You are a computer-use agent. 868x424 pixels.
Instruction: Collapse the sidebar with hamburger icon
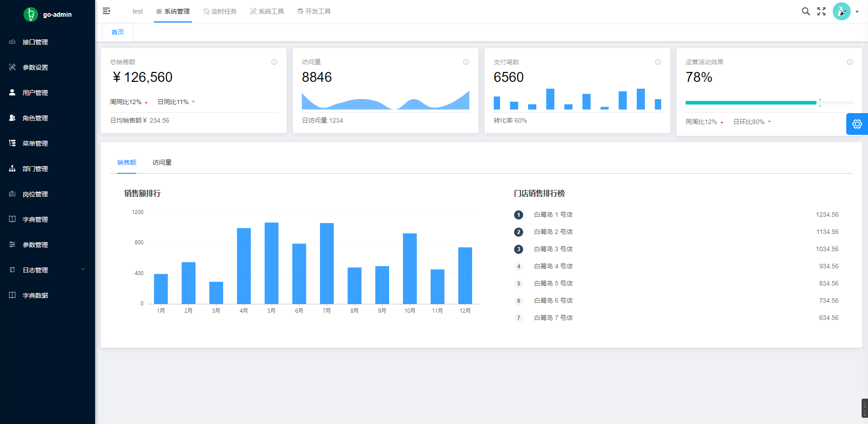click(x=106, y=11)
